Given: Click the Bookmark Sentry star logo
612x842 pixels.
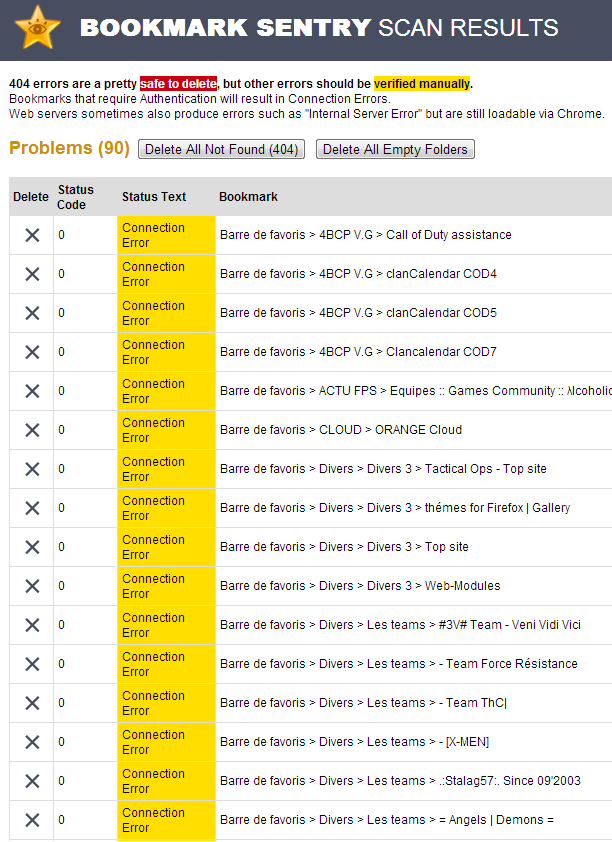Looking at the screenshot, I should [x=37, y=27].
